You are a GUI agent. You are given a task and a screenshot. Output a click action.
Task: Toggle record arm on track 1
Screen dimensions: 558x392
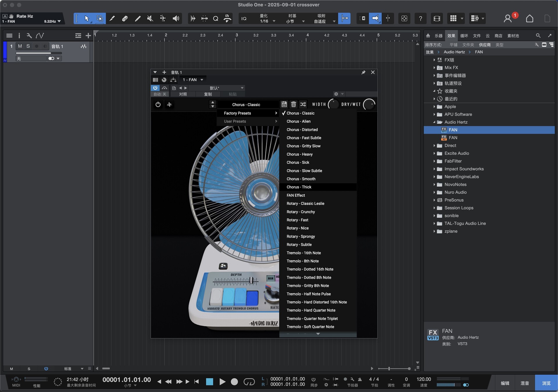37,46
